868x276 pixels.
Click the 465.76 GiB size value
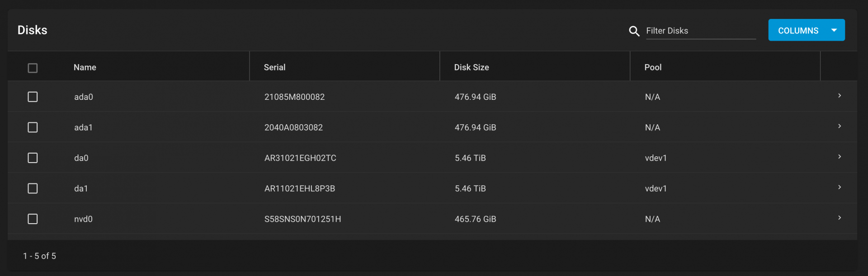pos(475,219)
